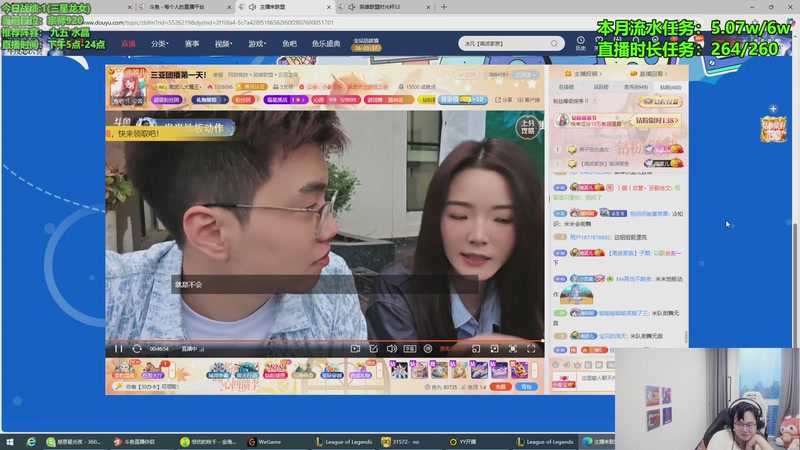Click the 主播投稿 link in side panel
Viewport: 800px width, 450px height.
(583, 74)
